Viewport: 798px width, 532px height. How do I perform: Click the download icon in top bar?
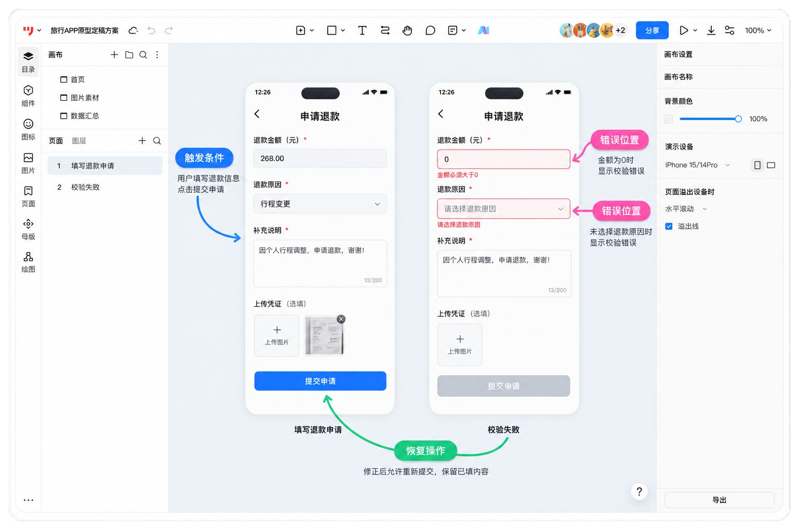pos(711,31)
